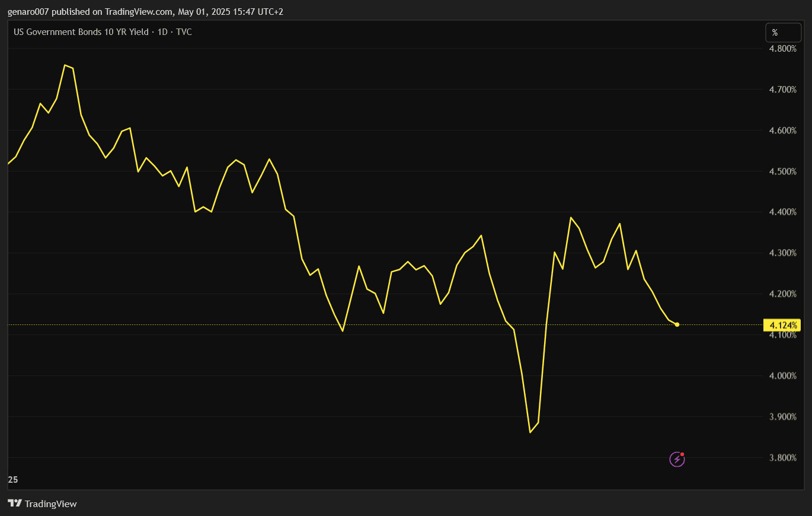Click the yellow 4.124% current price label
This screenshot has height=516, width=812.
click(784, 325)
